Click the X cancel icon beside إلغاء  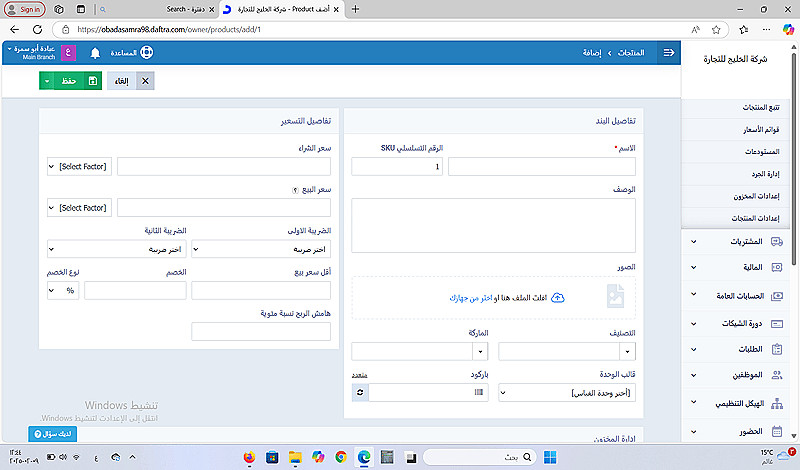click(145, 81)
